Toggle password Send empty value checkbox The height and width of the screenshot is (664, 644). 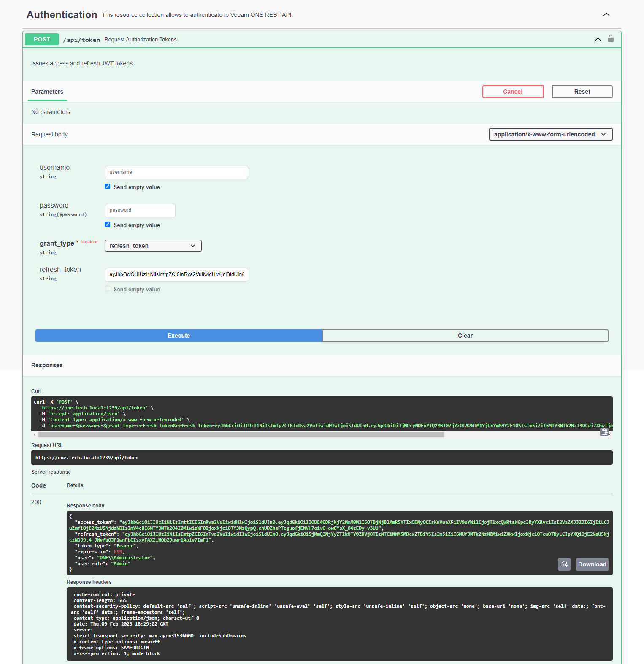coord(108,225)
